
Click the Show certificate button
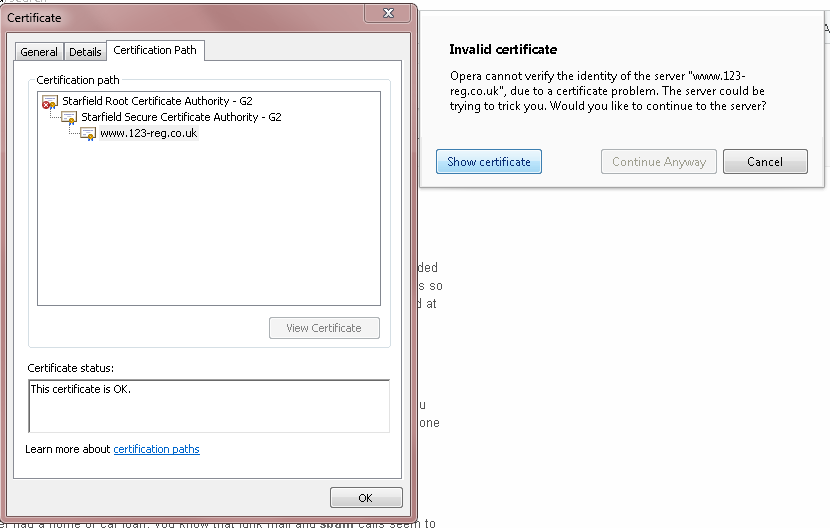(x=488, y=162)
